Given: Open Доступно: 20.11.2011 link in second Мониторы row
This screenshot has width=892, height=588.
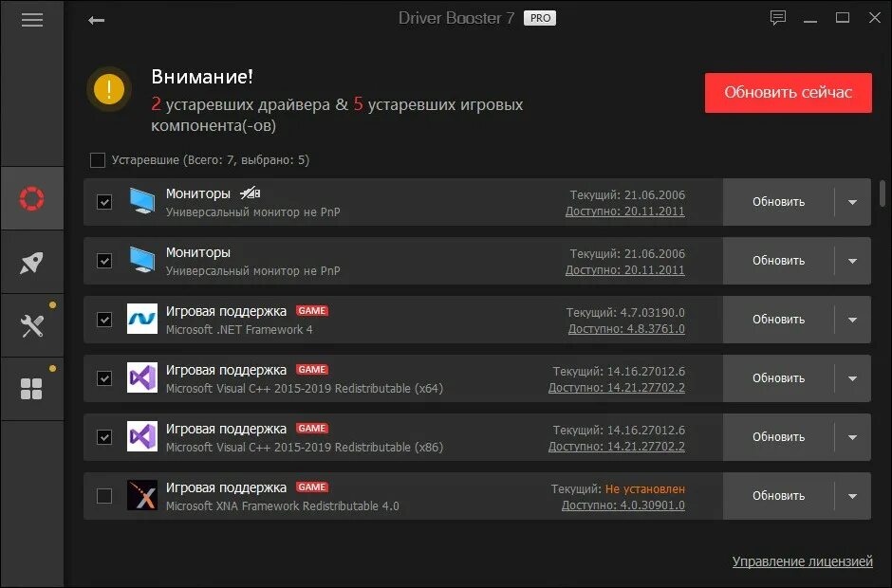Looking at the screenshot, I should coord(624,270).
